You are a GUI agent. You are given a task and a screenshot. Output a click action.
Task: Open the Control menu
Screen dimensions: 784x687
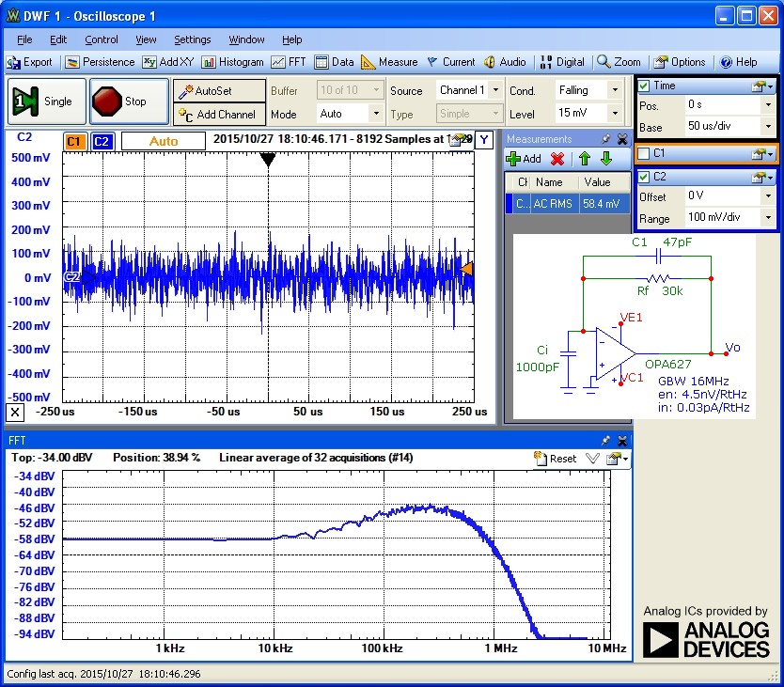(102, 39)
